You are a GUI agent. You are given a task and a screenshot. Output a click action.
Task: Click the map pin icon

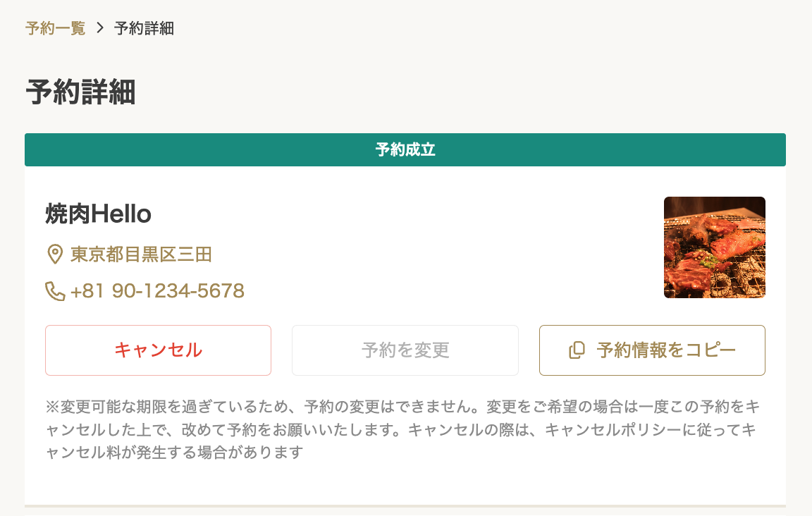pyautogui.click(x=54, y=254)
